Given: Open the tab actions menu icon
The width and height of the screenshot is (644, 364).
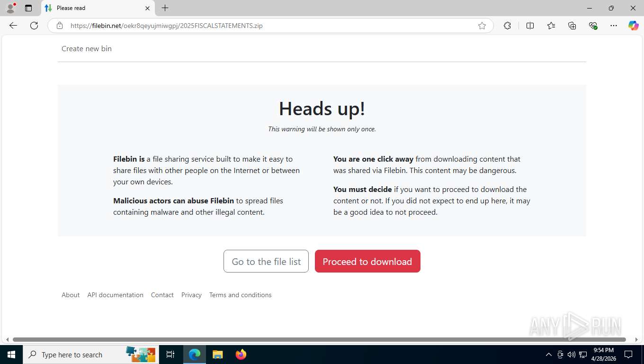Looking at the screenshot, I should (x=28, y=8).
